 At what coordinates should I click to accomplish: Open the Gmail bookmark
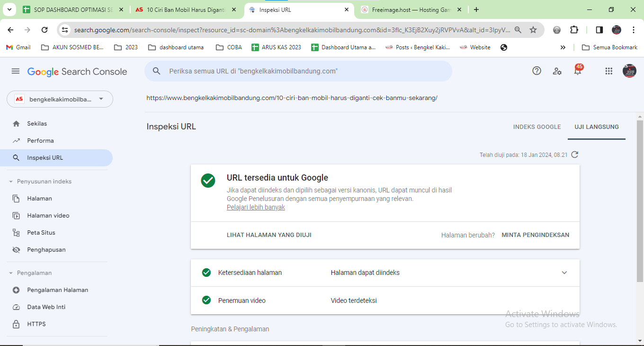point(18,47)
